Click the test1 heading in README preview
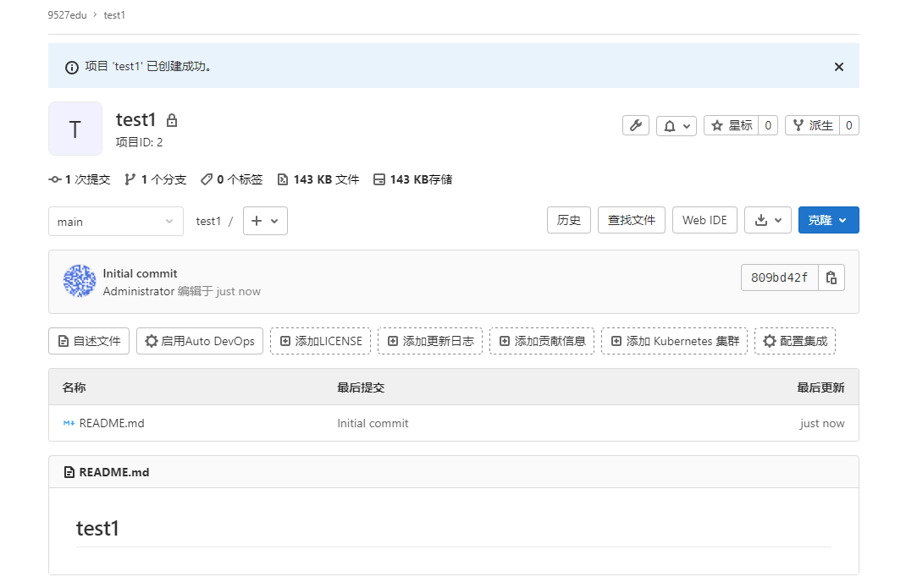Image resolution: width=906 pixels, height=588 pixels. pyautogui.click(x=97, y=529)
